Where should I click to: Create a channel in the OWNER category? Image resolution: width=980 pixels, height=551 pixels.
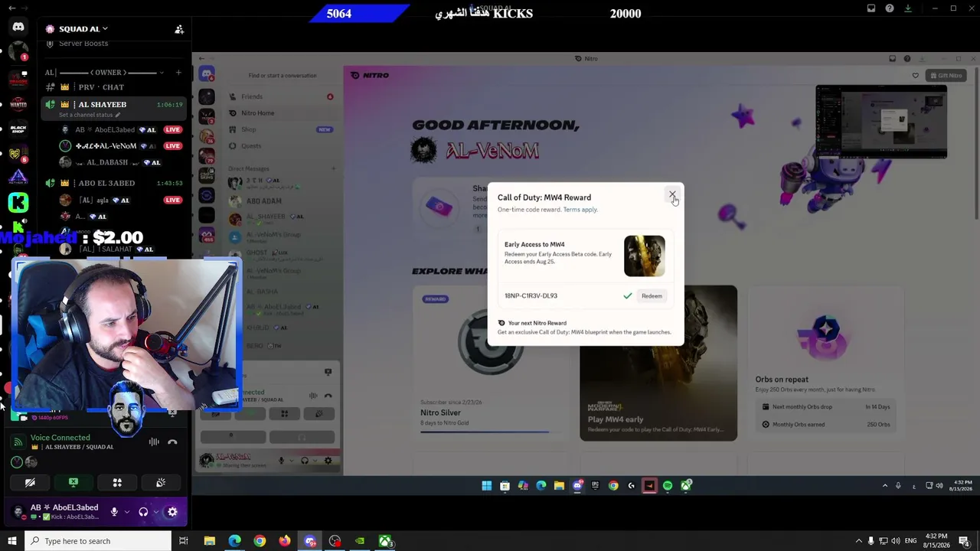click(178, 73)
